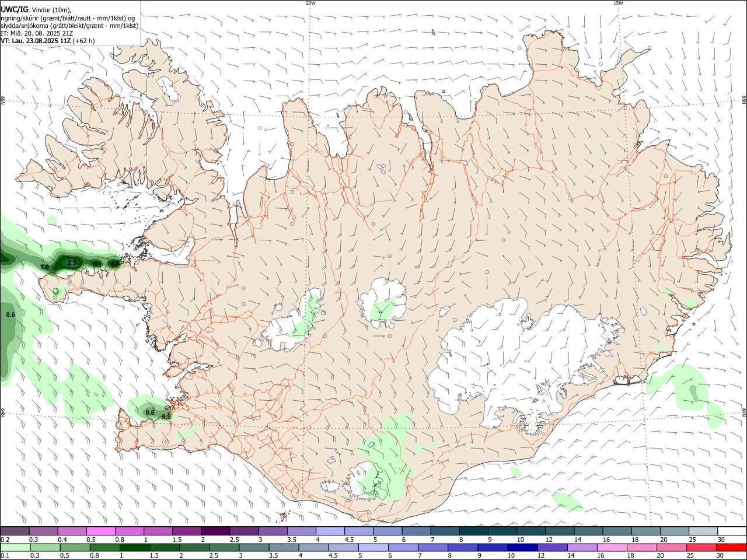Click the '0.2' label under the upper legend row
This screenshot has height=560, width=747.
(x=5, y=540)
